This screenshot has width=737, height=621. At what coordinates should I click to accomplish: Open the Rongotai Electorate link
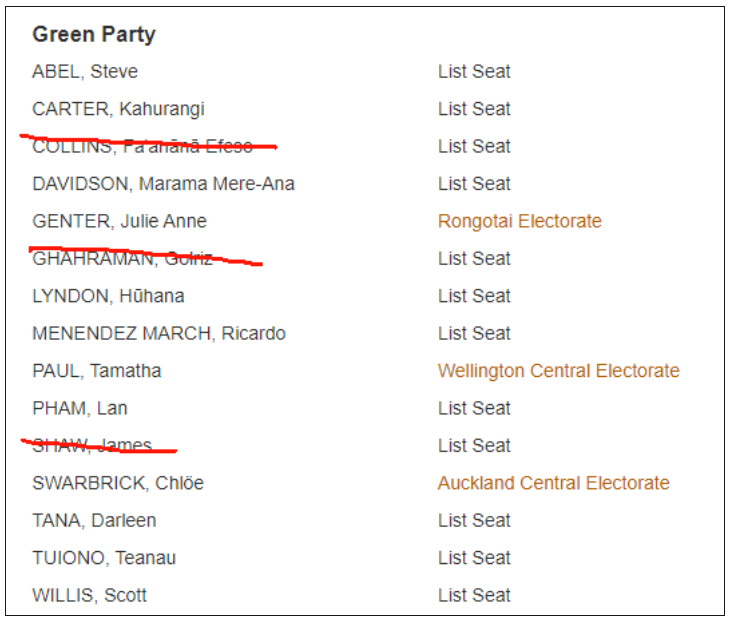pos(519,221)
